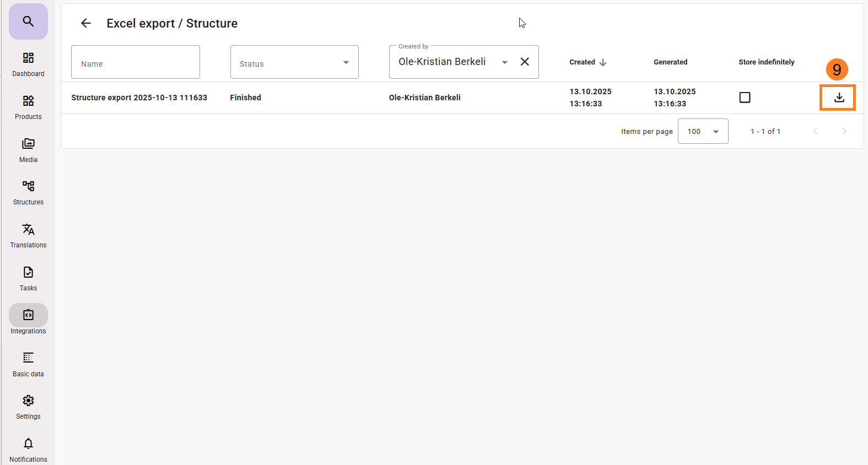Download the Structure export file

(838, 98)
